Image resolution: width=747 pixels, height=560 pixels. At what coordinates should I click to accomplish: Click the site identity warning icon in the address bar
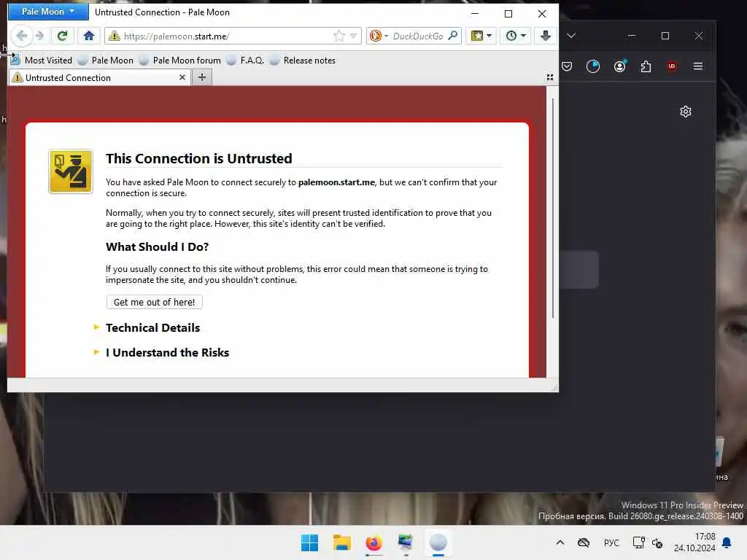coord(114,36)
